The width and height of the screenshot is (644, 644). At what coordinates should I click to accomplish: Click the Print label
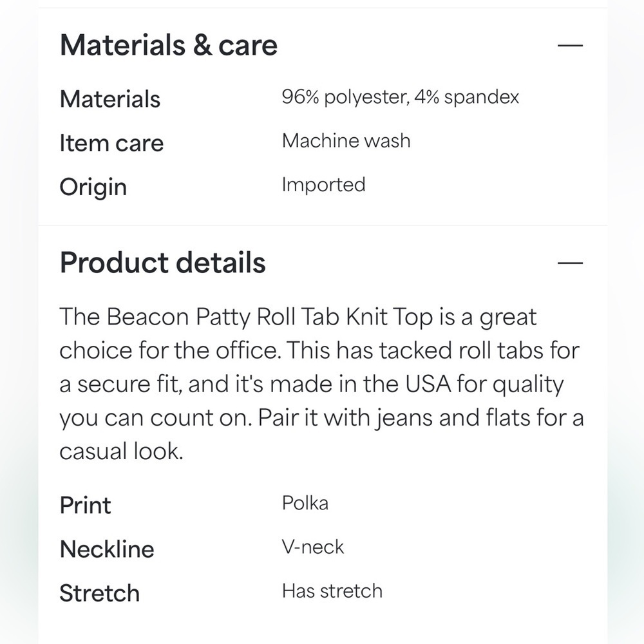pos(86,505)
